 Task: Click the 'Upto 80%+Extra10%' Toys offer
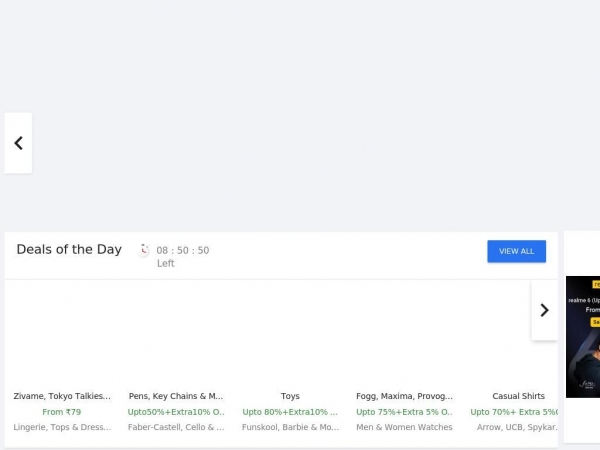pos(290,412)
